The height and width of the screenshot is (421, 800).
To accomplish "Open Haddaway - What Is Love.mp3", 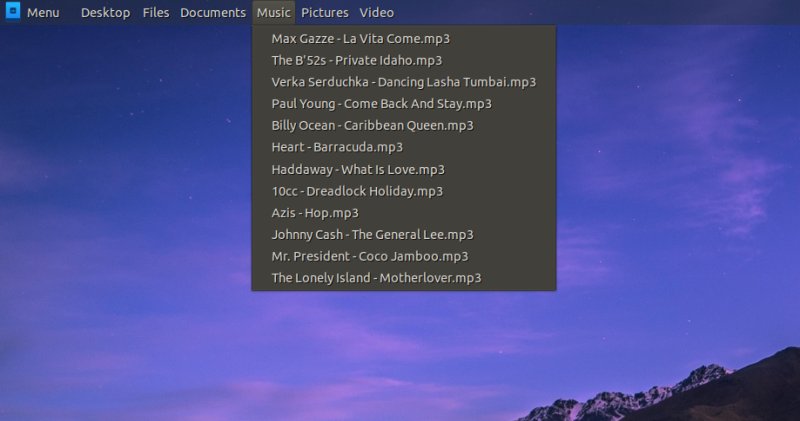I will [358, 170].
